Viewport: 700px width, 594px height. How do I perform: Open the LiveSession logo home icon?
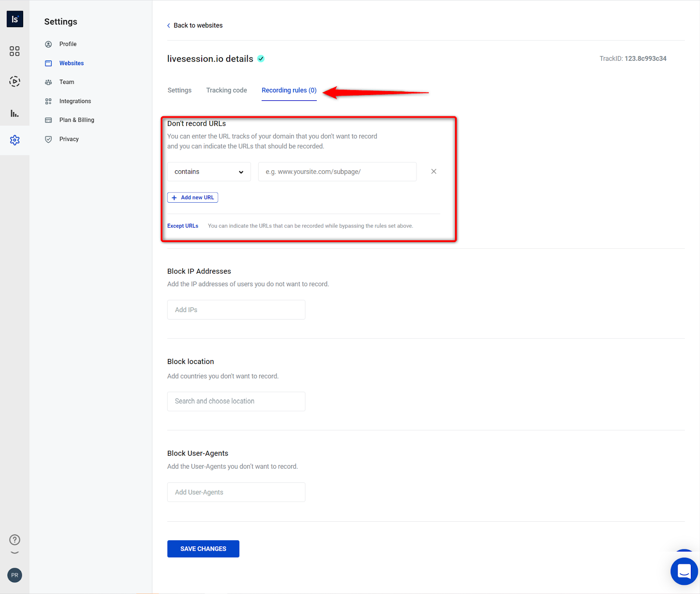coord(14,19)
